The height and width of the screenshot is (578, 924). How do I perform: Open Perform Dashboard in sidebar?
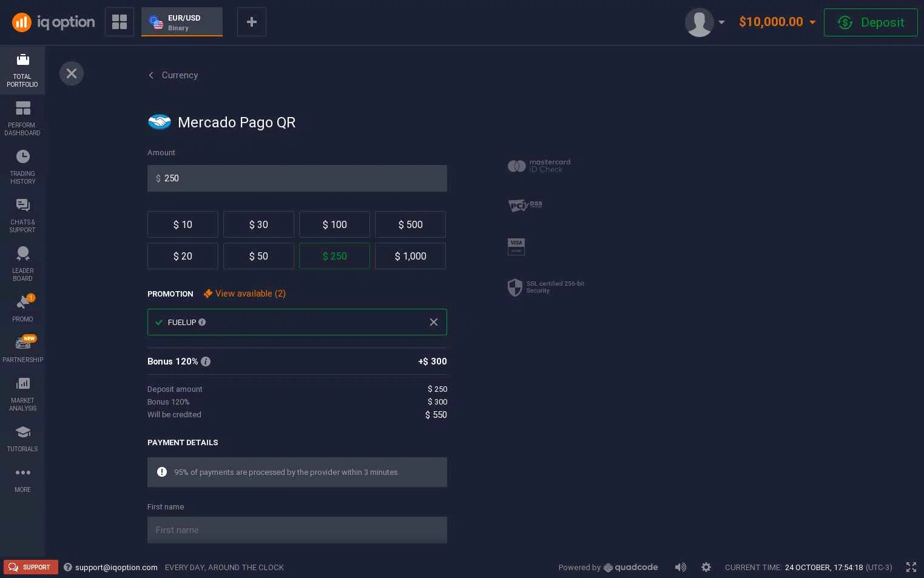(22, 119)
